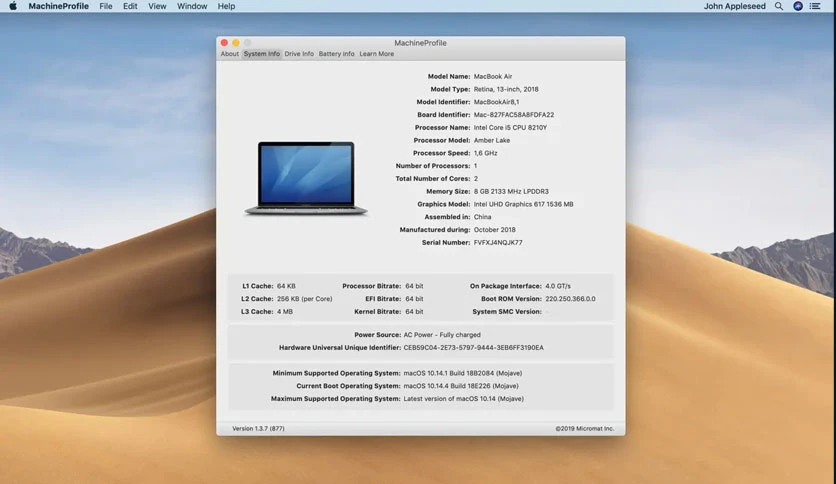Viewport: 836px width, 484px height.
Task: Select minimum OS macOS 10.14.1 Build 18B2084
Action: coord(463,374)
